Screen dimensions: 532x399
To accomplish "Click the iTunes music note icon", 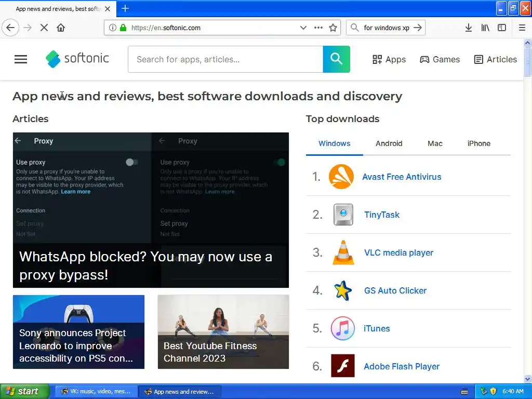I will (x=343, y=328).
